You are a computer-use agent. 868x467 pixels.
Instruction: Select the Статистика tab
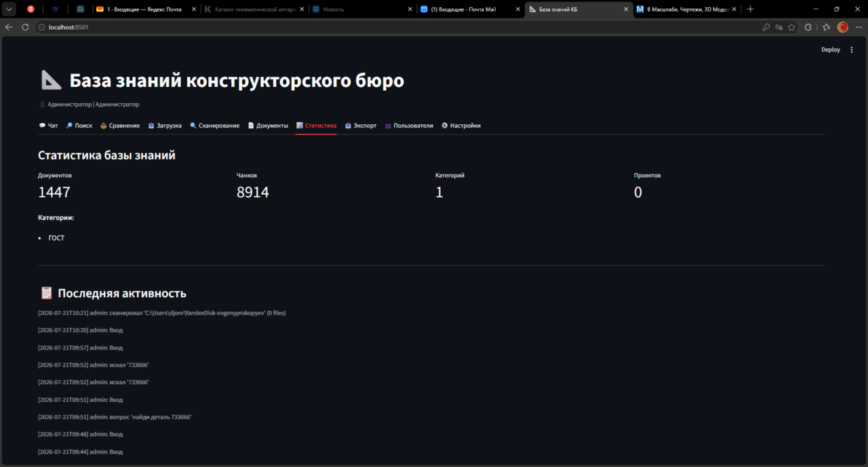[316, 126]
